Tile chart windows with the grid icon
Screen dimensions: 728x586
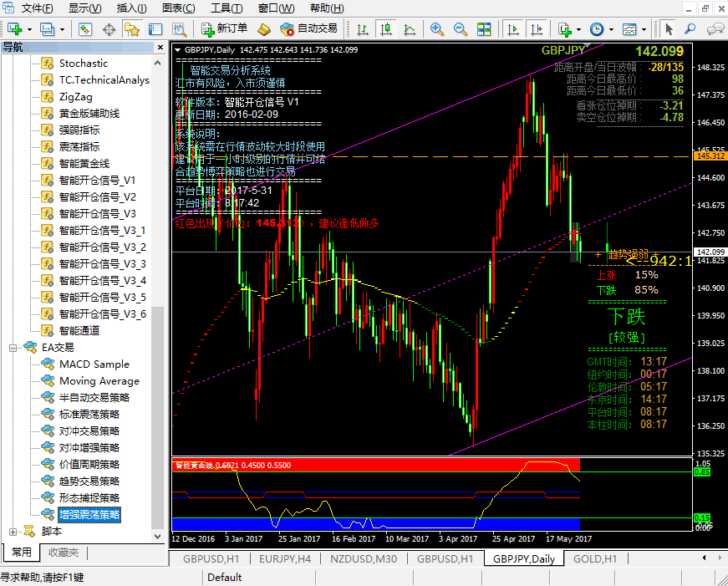(481, 29)
